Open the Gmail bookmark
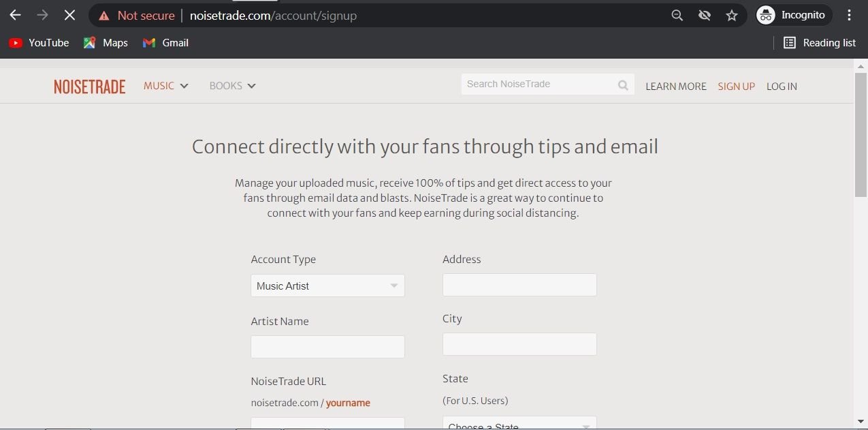 coord(165,43)
